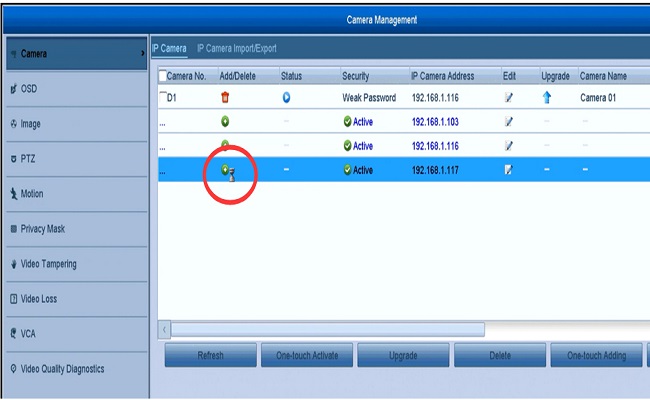Screen dimensions: 650x400
Task: Open Privacy Mask settings
Action: (x=77, y=229)
